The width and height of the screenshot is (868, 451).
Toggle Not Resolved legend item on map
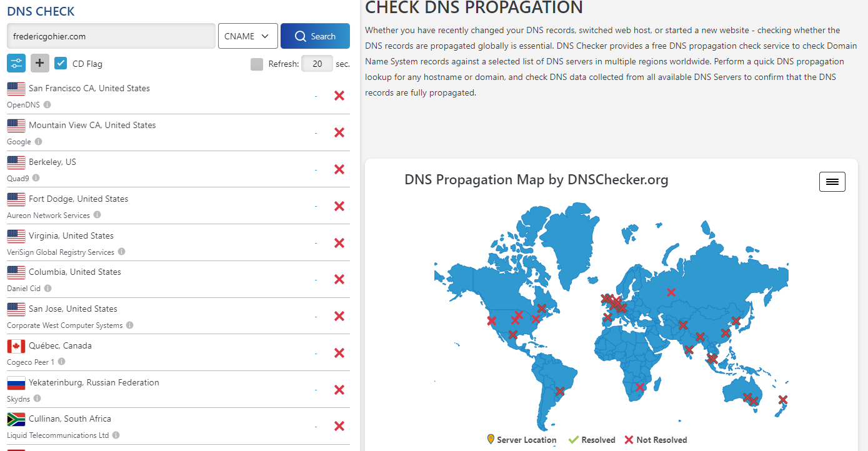coord(656,440)
